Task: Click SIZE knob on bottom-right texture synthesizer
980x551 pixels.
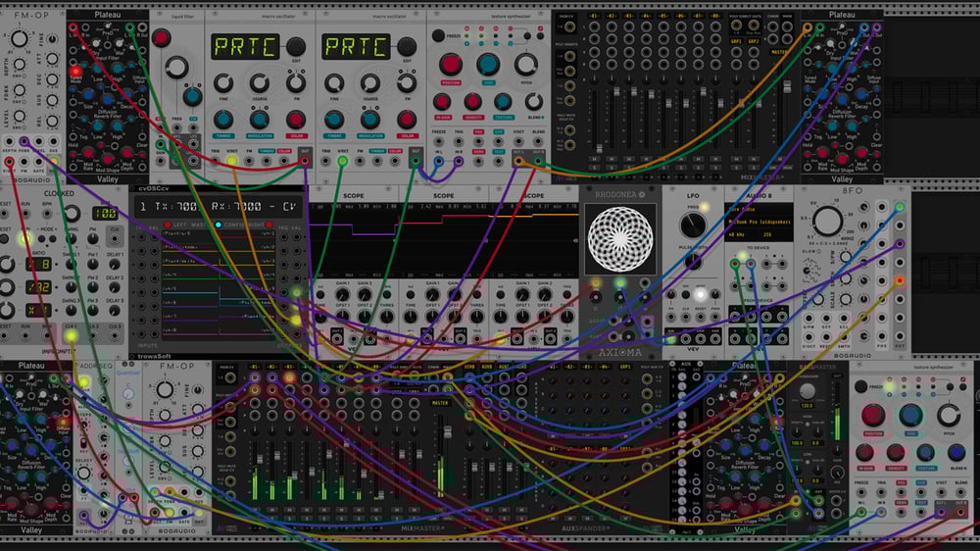Action: [x=910, y=416]
